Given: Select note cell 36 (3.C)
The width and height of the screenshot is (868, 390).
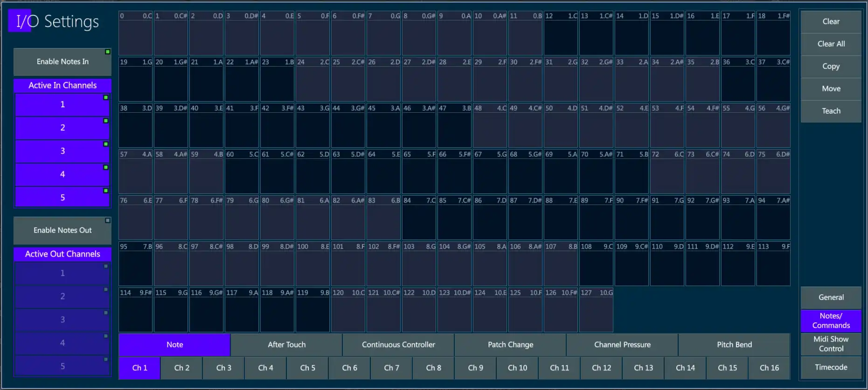Looking at the screenshot, I should point(738,80).
